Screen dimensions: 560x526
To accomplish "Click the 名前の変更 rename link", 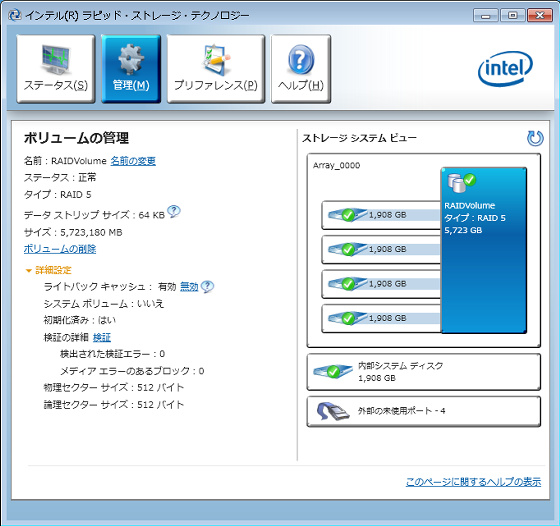I will (133, 161).
